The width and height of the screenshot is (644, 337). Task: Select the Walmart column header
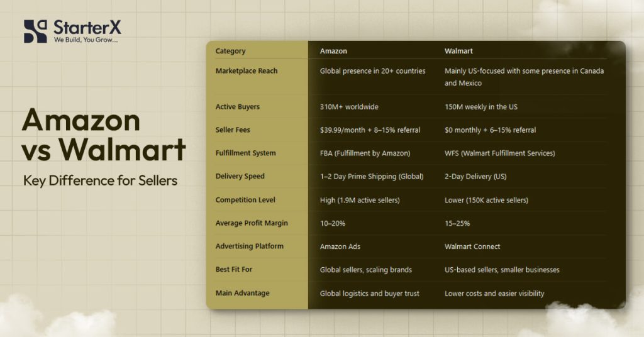[x=459, y=51]
